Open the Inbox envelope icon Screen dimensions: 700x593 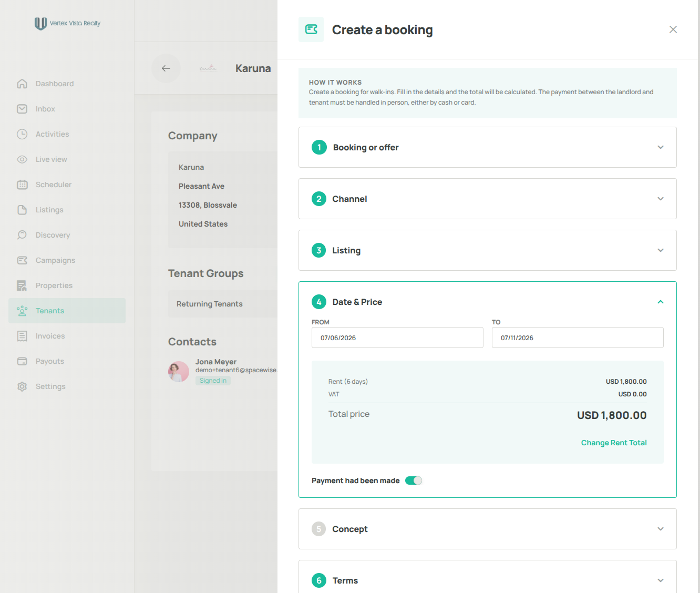[22, 109]
